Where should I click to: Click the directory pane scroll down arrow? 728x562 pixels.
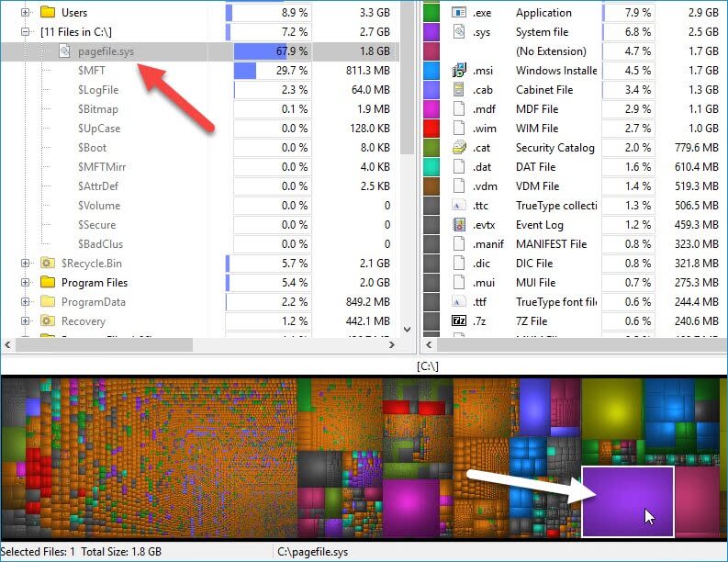pos(408,330)
